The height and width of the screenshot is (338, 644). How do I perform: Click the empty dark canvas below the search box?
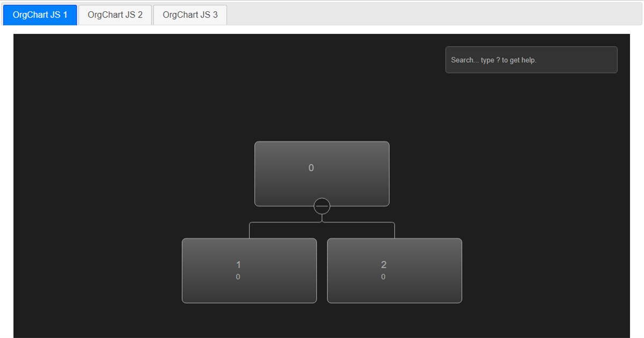click(531, 134)
